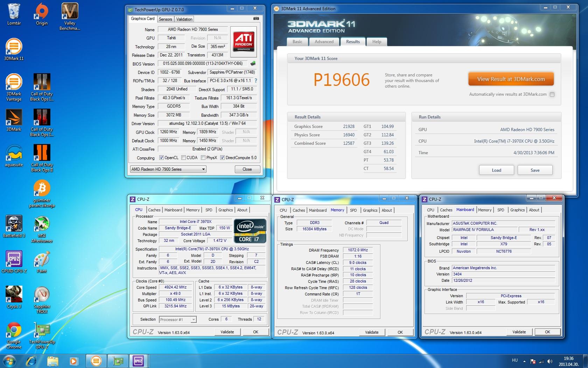The image size is (588, 368).
Task: Click OK in the CPU-Z Memory window
Action: click(400, 332)
